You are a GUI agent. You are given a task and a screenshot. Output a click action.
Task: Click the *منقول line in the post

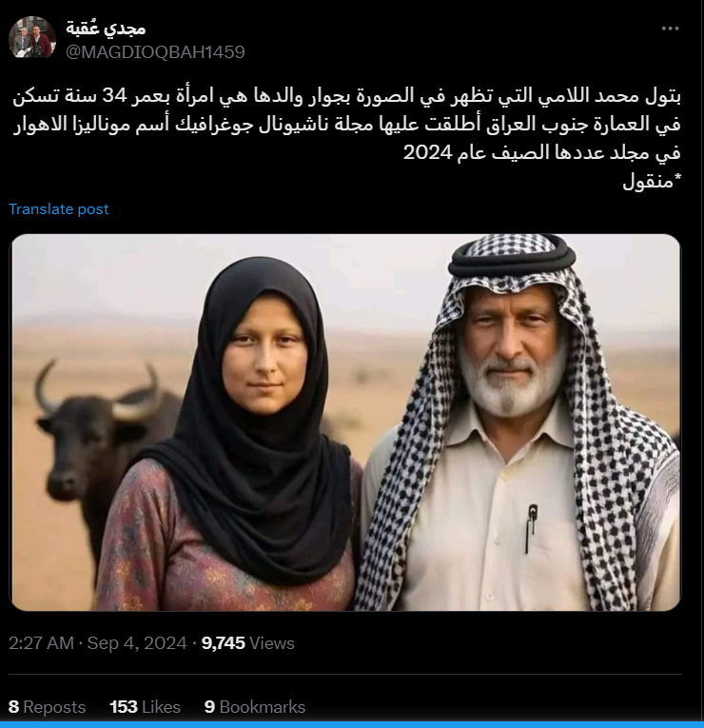click(652, 181)
